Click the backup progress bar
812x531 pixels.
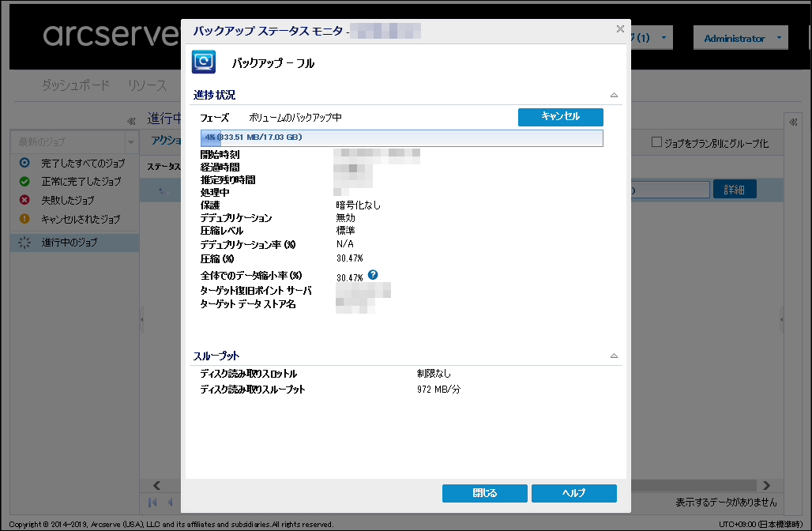tap(401, 137)
